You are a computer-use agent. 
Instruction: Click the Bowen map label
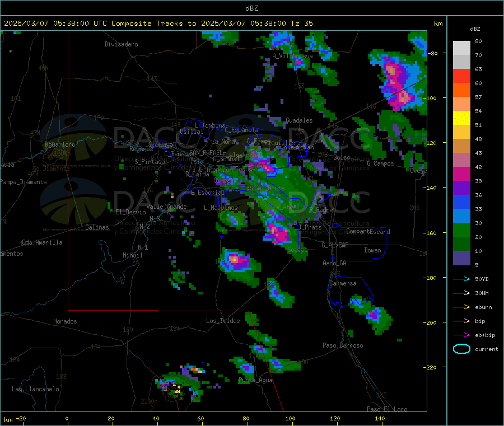(x=372, y=250)
